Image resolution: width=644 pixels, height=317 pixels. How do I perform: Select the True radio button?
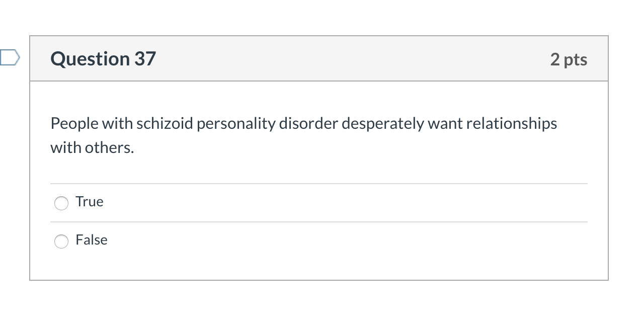[x=61, y=203]
